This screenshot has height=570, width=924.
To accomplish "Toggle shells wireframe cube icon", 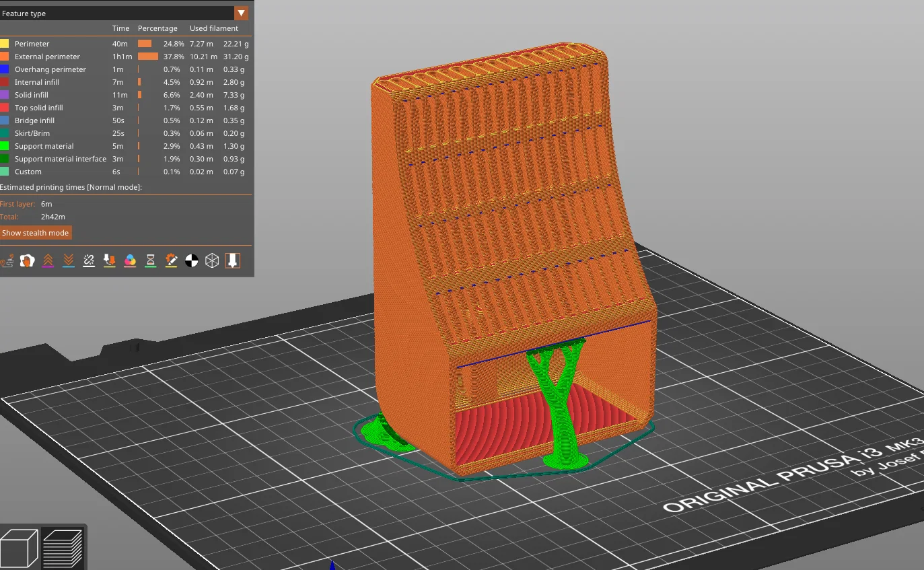I will coord(212,260).
